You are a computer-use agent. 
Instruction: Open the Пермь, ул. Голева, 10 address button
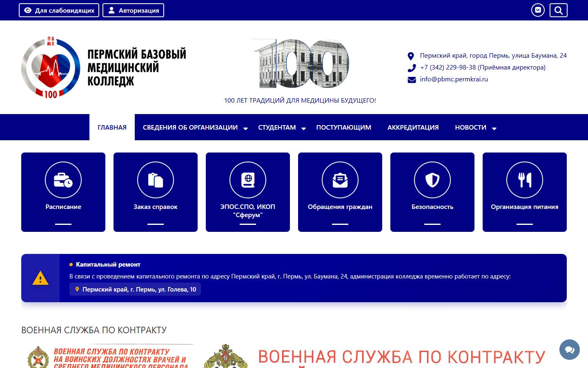(135, 289)
